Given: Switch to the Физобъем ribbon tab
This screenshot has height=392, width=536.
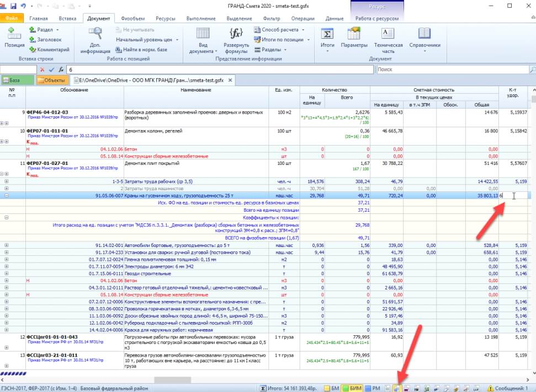Looking at the screenshot, I should (x=132, y=18).
